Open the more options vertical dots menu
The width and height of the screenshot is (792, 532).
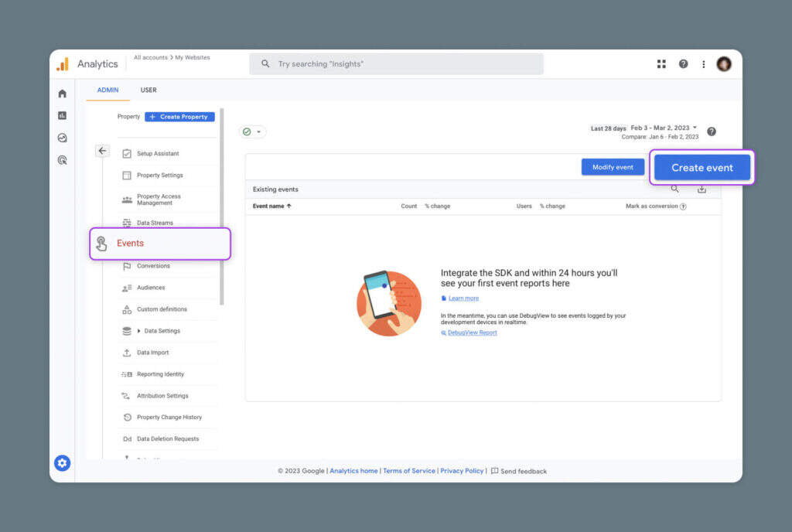tap(703, 64)
